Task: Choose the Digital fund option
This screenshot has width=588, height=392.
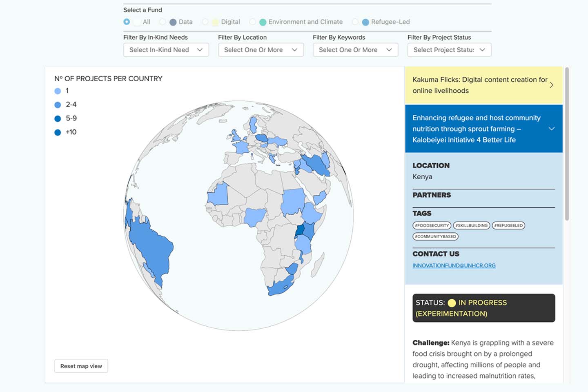Action: 205,22
